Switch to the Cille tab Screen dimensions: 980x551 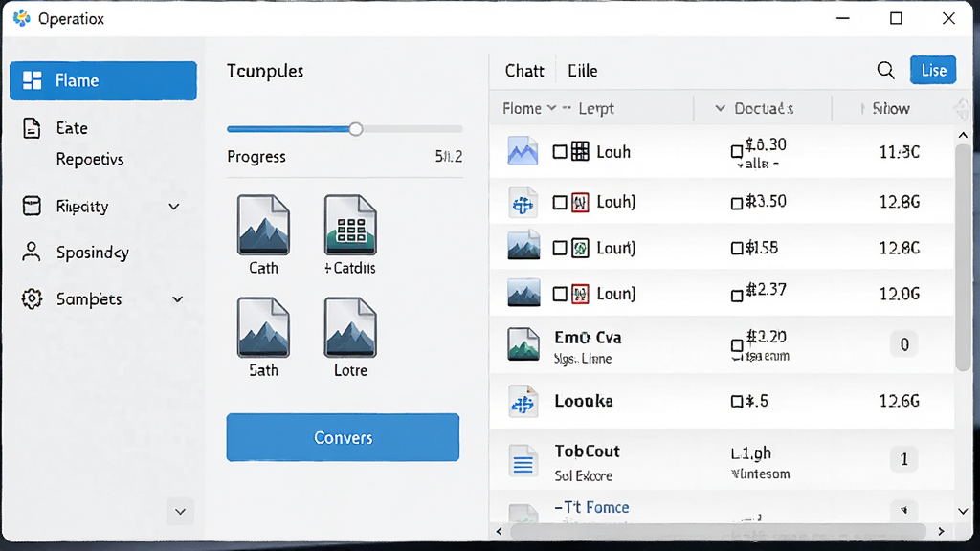pyautogui.click(x=583, y=71)
